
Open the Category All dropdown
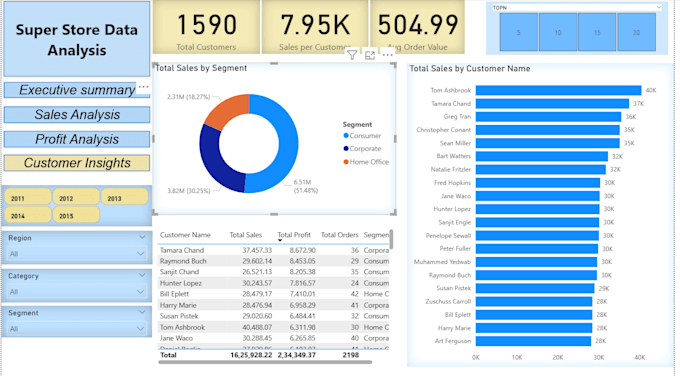pyautogui.click(x=76, y=291)
